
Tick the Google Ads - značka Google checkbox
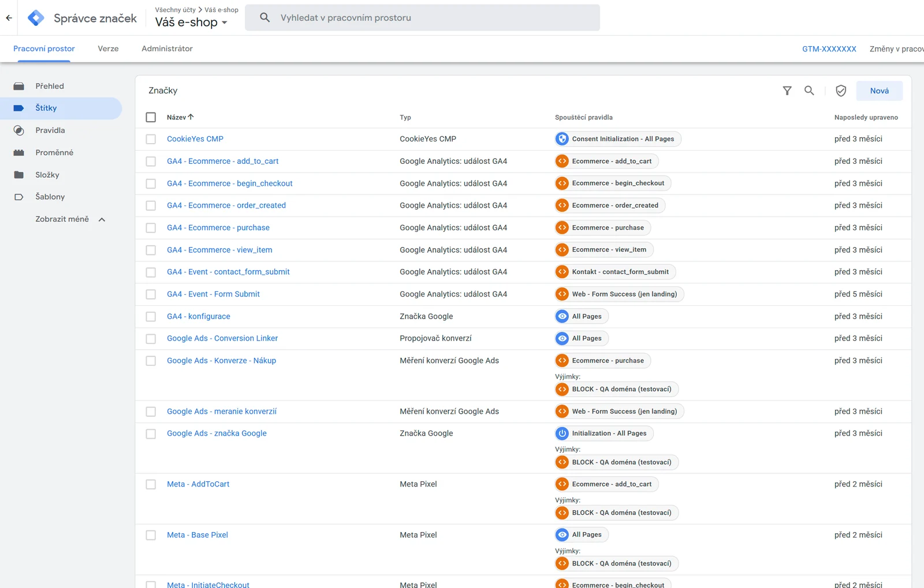151,433
